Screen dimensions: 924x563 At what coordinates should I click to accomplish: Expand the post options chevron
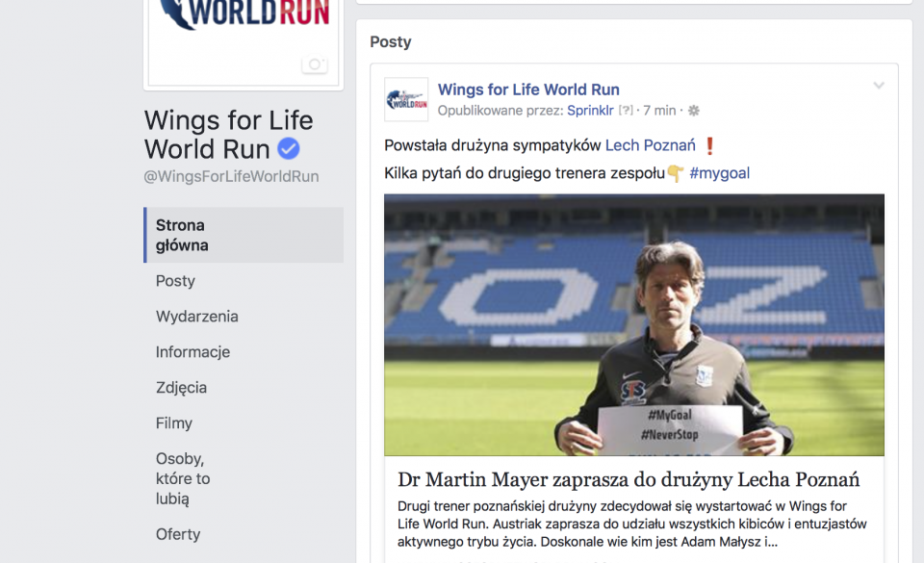(x=879, y=86)
